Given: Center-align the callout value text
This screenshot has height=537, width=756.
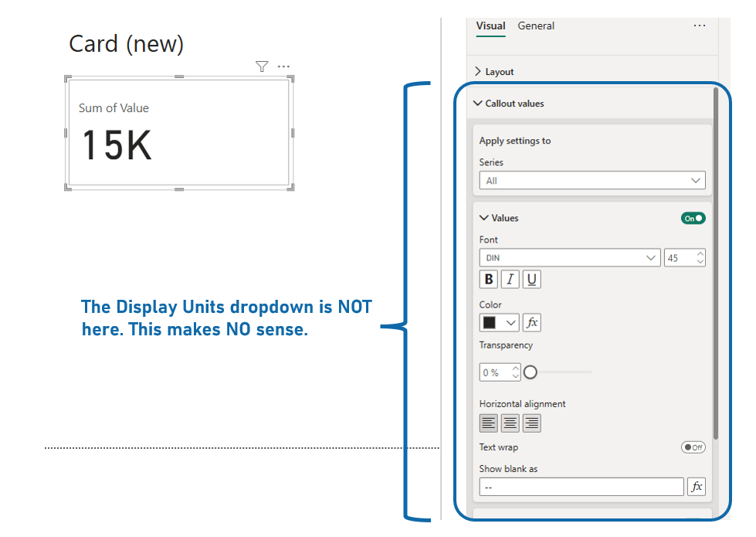Looking at the screenshot, I should [510, 423].
